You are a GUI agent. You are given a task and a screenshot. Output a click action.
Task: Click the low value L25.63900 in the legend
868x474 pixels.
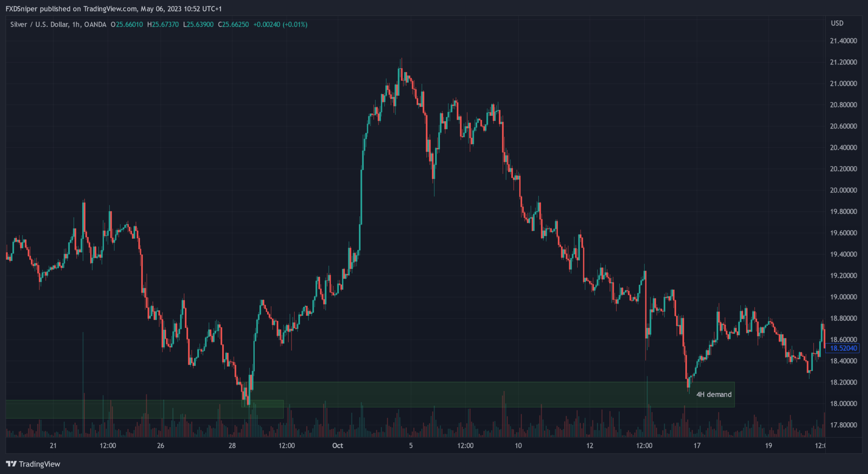pos(197,24)
